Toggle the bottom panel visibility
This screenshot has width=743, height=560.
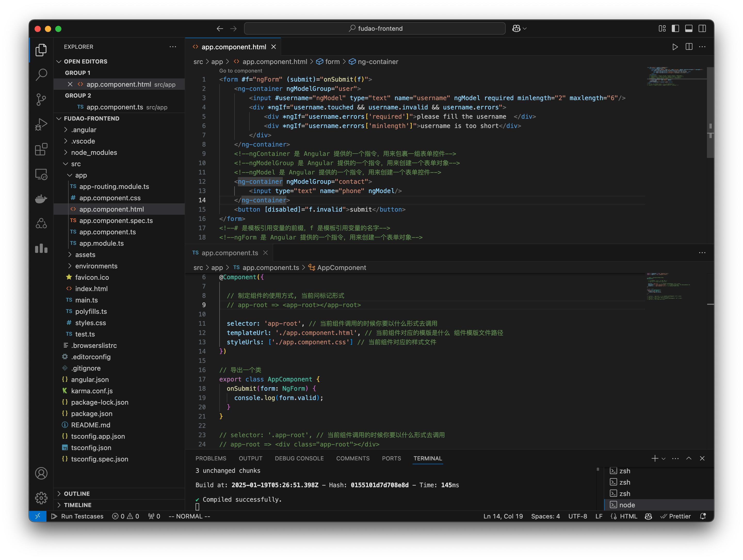[x=689, y=29]
